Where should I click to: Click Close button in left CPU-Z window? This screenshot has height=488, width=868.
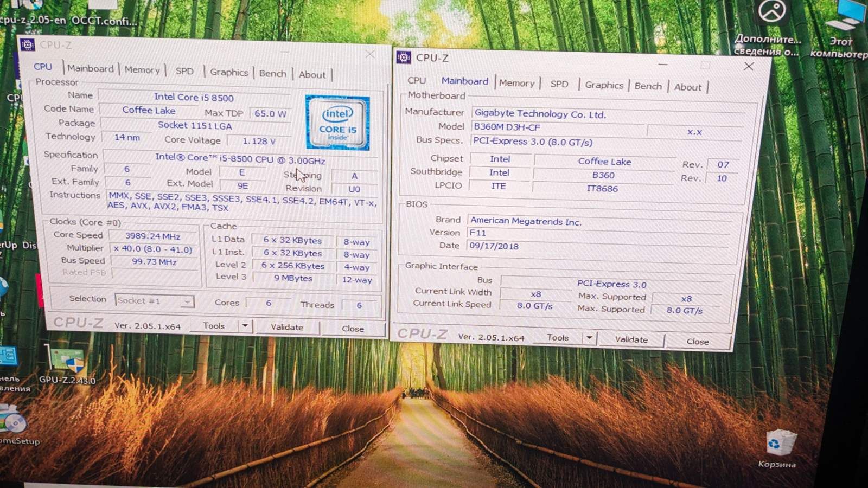click(x=353, y=329)
